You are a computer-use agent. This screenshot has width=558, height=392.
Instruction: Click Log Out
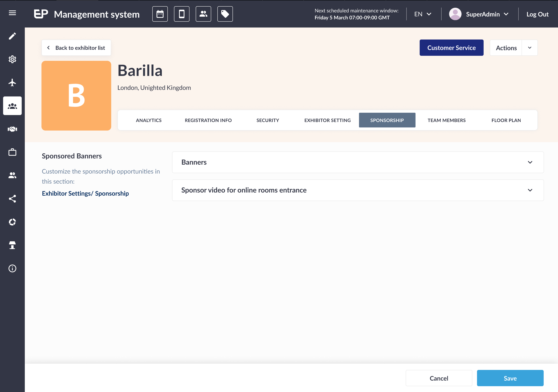coord(537,14)
